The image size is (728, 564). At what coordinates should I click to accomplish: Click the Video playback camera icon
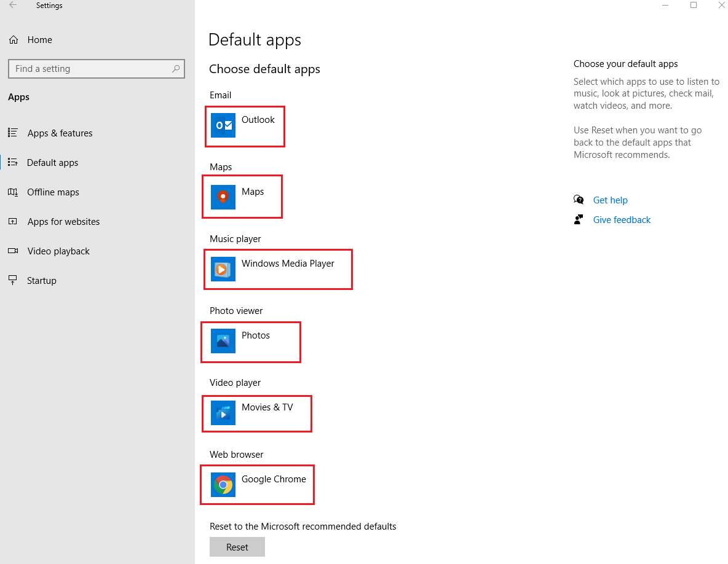tap(13, 251)
